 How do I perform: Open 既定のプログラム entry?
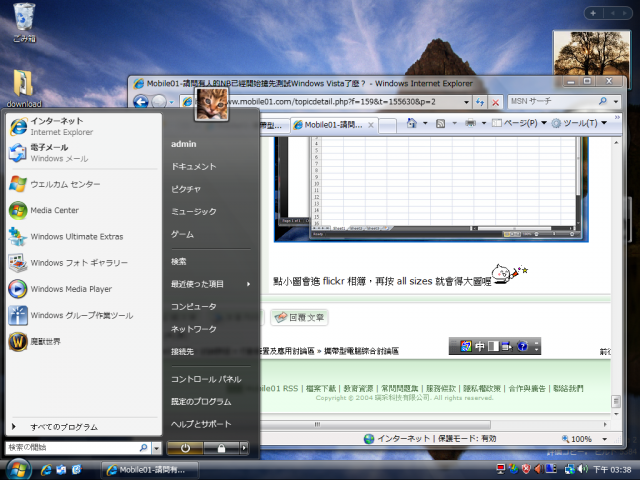[x=201, y=402]
